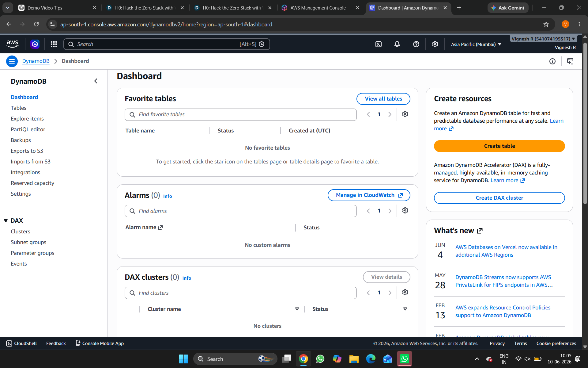
Task: Click View all tables
Action: pos(383,99)
